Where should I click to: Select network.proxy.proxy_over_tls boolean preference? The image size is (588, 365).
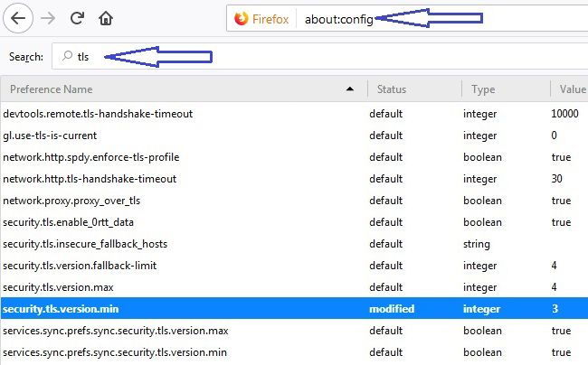coord(294,201)
